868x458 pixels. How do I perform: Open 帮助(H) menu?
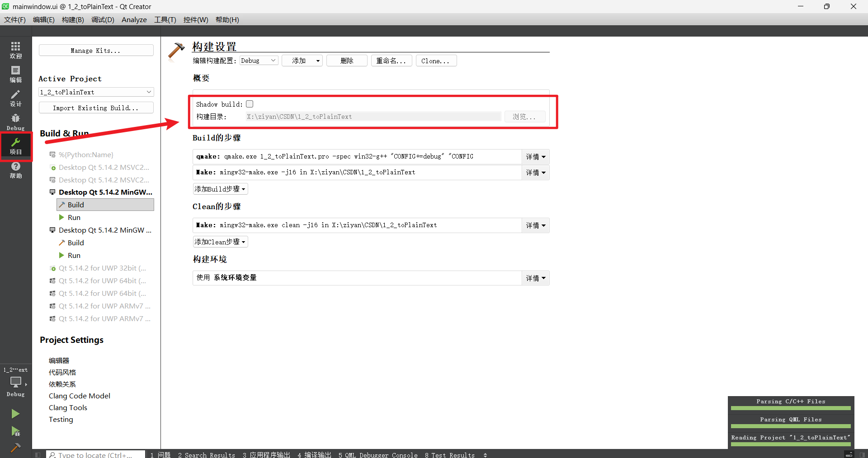click(x=227, y=20)
